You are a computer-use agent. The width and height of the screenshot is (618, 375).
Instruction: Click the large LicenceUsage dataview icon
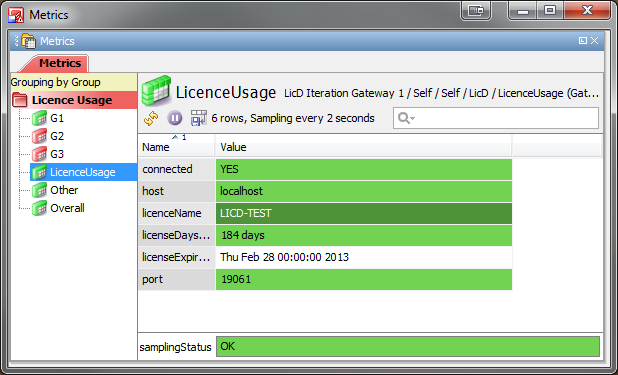click(156, 91)
